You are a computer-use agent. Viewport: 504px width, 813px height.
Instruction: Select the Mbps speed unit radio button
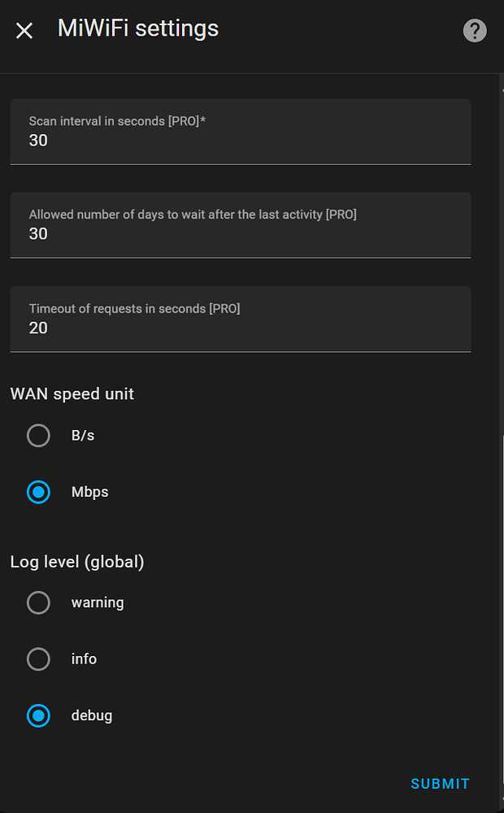[x=38, y=492]
